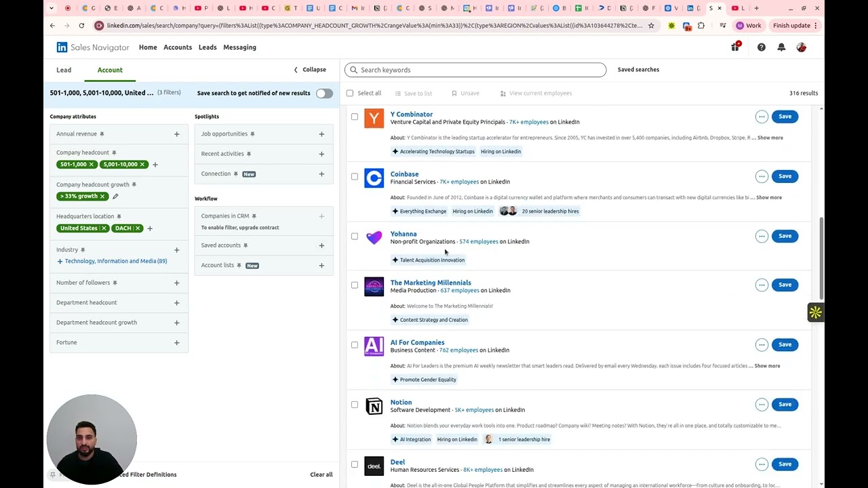Open more options for Coinbase
This screenshot has height=488, width=868.
tap(762, 176)
